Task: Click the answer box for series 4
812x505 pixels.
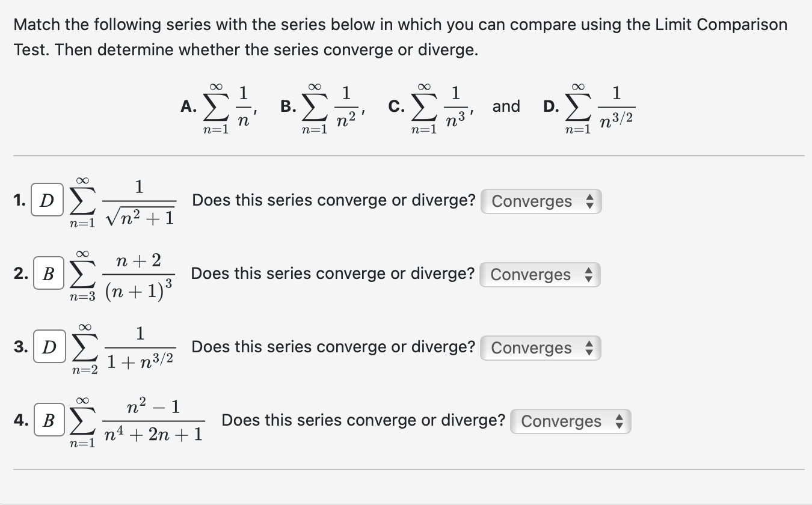Action: tap(48, 421)
